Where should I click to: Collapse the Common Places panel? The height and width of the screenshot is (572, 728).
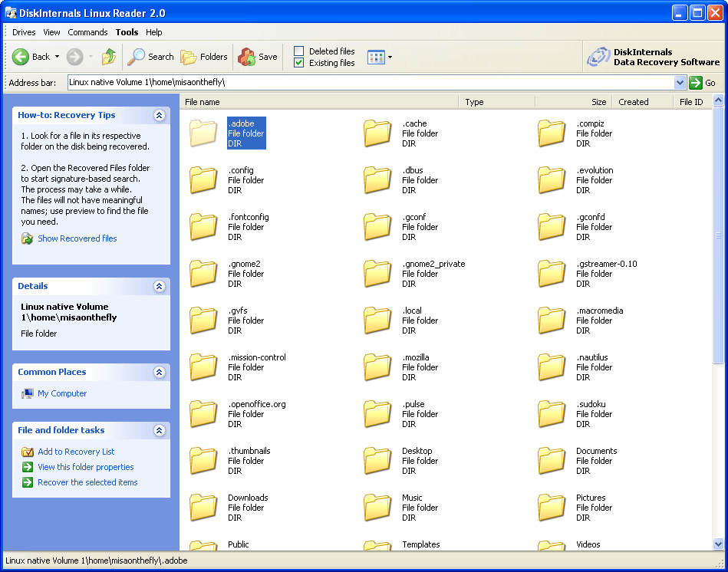coord(159,373)
